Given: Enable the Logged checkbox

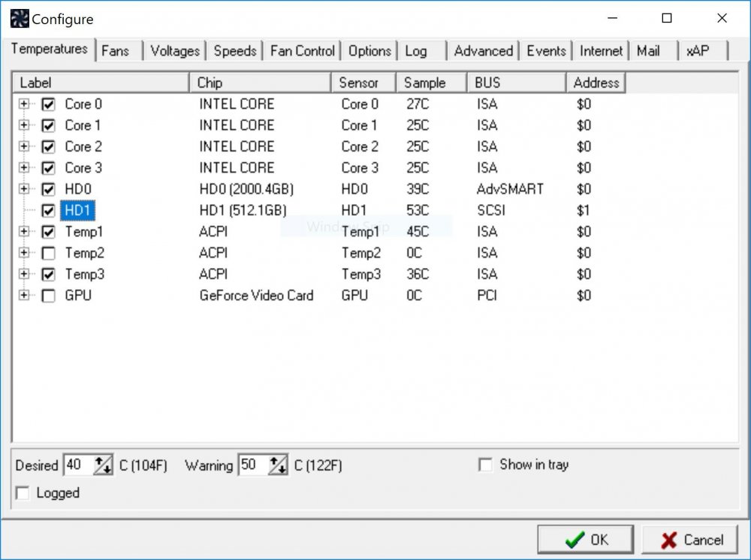Looking at the screenshot, I should (x=23, y=493).
